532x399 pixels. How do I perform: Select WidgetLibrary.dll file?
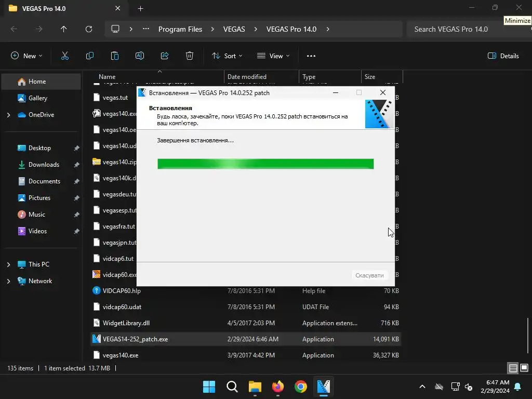coord(246,323)
